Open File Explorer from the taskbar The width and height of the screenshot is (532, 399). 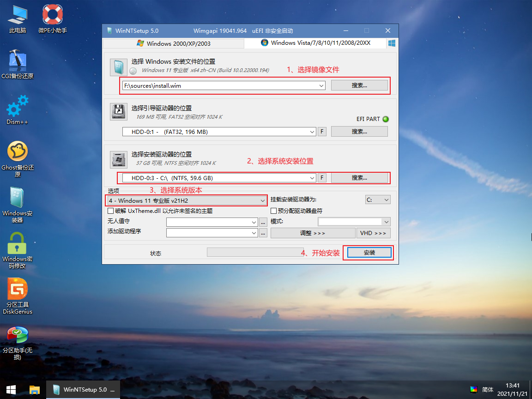click(x=35, y=390)
